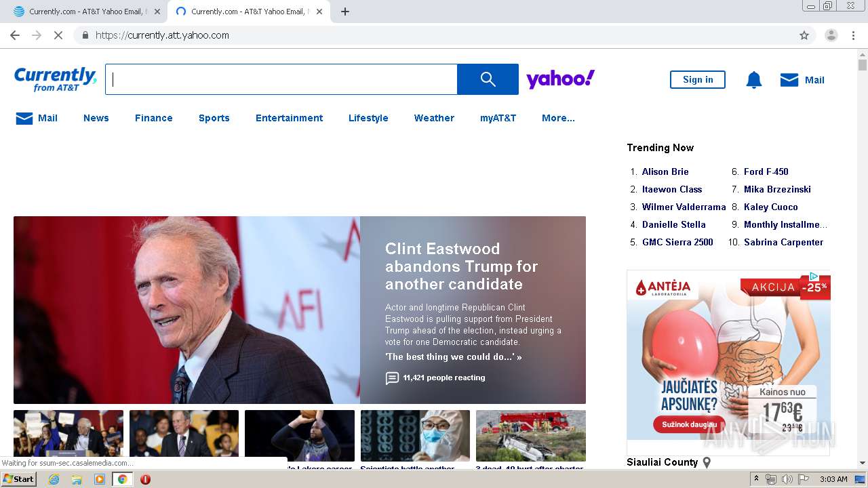Open Chrome profile avatar icon
868x488 pixels.
831,35
